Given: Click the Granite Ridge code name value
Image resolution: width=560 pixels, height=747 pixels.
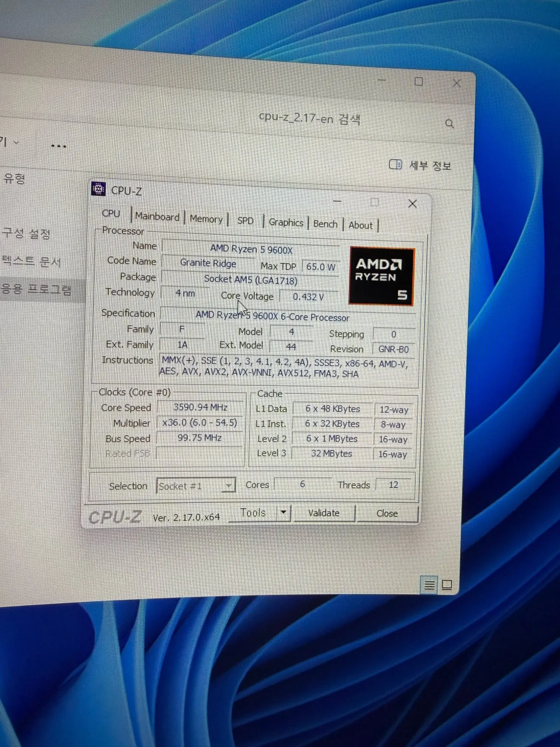Looking at the screenshot, I should (x=208, y=263).
